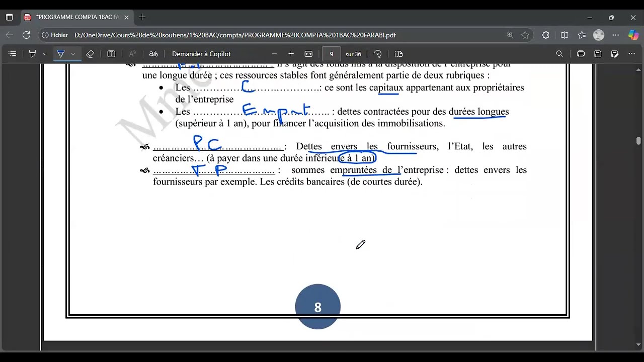Zoom out with the minus button
This screenshot has height=362, width=644.
[x=274, y=54]
